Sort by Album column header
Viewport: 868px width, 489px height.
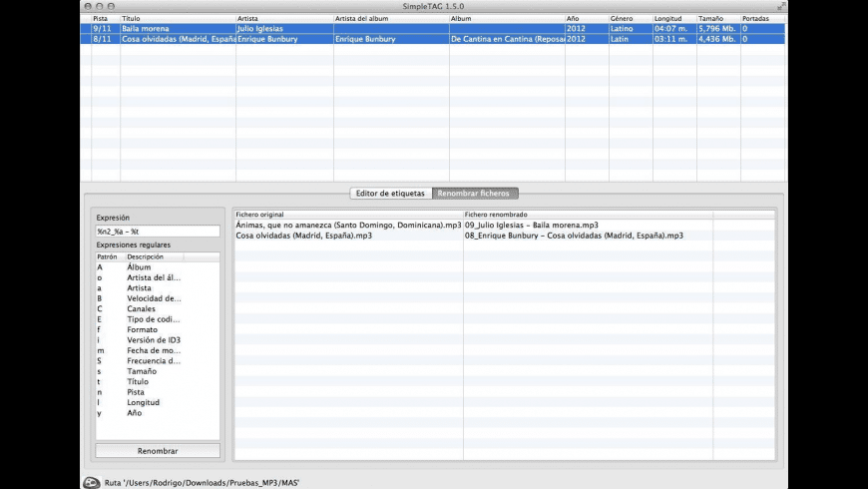[507, 18]
